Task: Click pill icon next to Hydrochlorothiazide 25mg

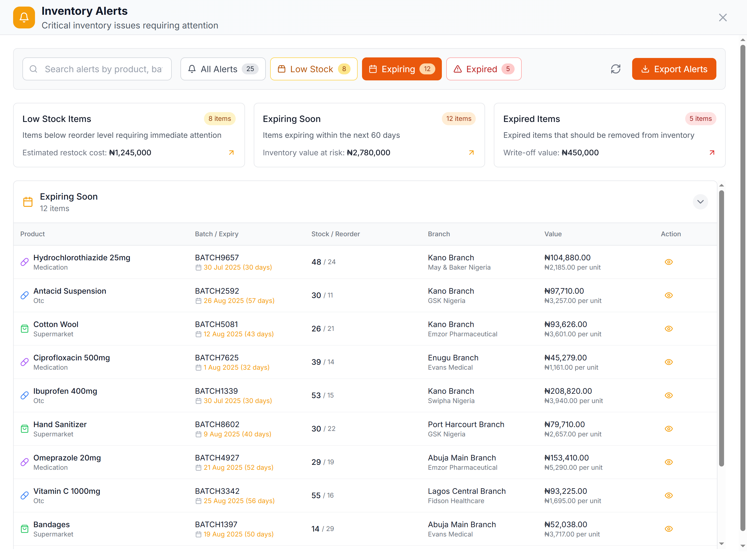Action: (25, 262)
